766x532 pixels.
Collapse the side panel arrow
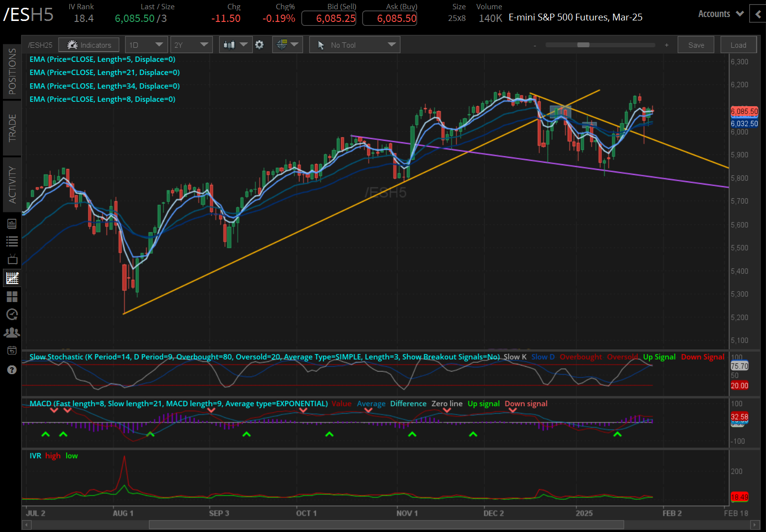coord(758,14)
